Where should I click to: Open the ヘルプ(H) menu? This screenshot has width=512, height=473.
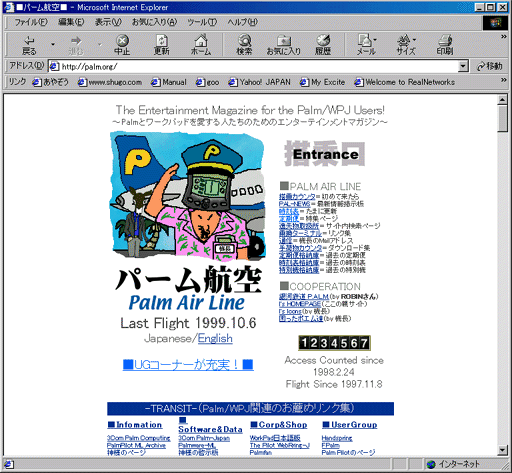(242, 22)
